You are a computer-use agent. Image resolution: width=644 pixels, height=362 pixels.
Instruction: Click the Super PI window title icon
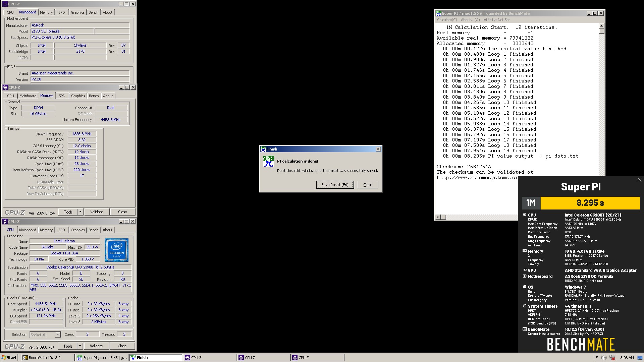pos(438,13)
